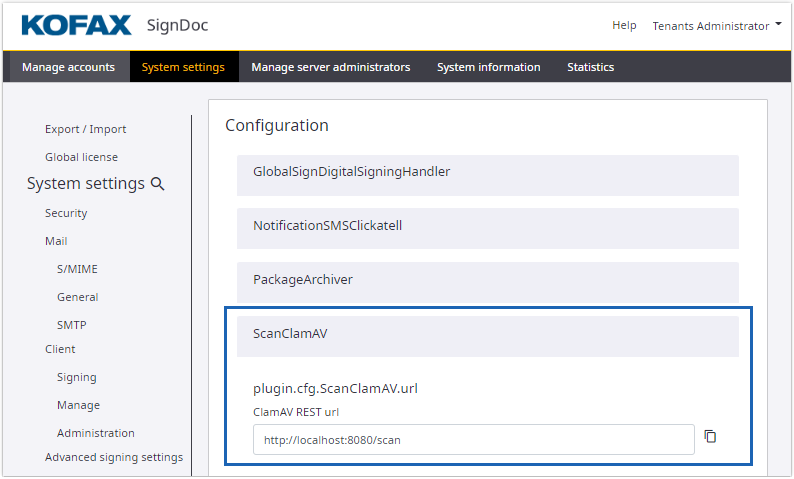Collapse the ScanClamAV section header
This screenshot has height=479, width=794.
487,334
